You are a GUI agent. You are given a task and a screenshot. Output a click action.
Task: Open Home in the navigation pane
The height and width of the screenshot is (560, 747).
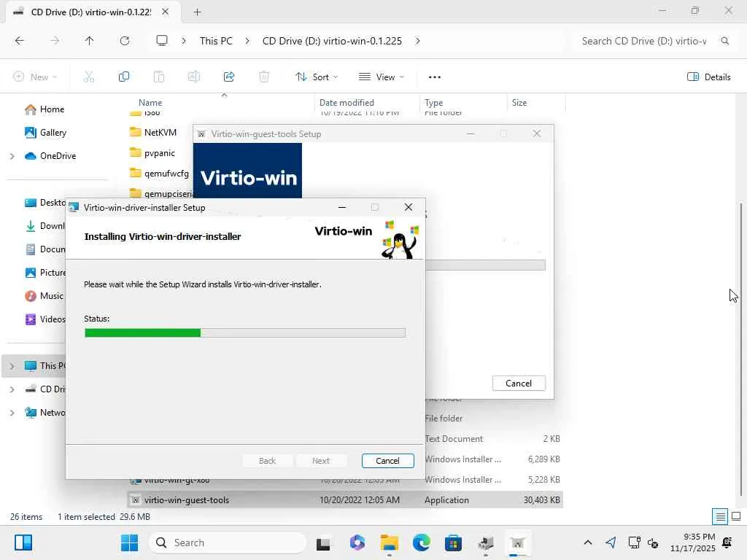click(44, 109)
